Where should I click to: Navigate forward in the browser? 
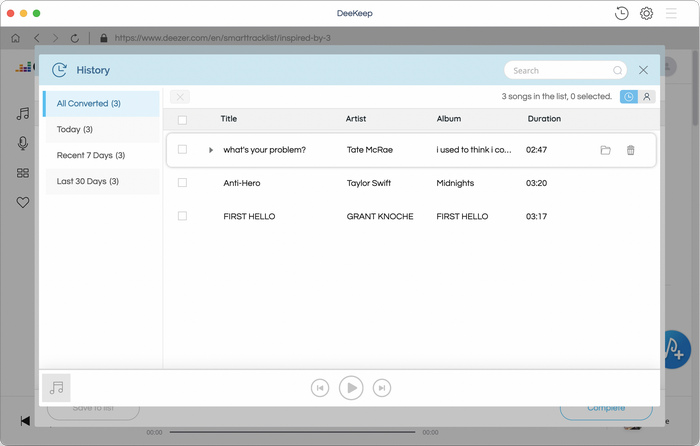(55, 38)
